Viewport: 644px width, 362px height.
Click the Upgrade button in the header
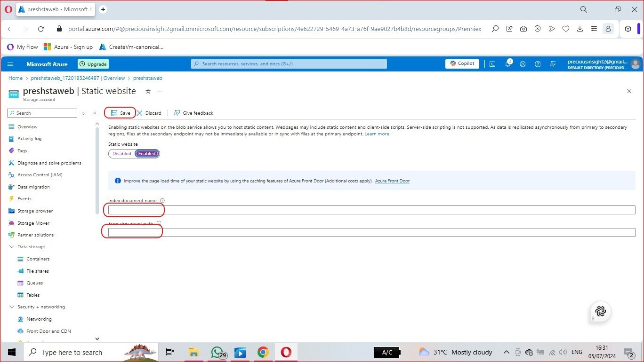[x=93, y=64]
